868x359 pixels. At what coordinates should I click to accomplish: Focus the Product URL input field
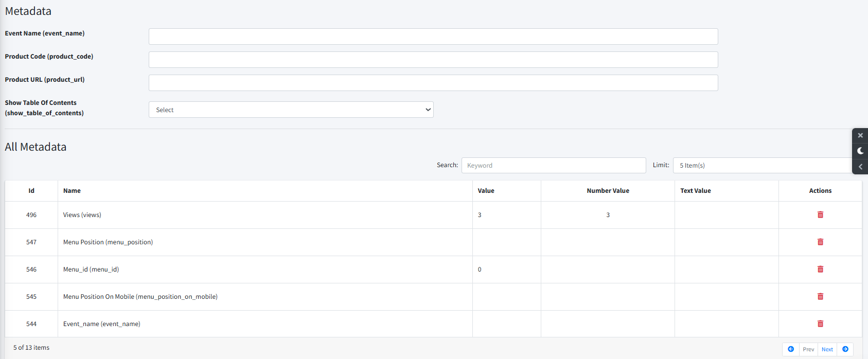pos(433,83)
